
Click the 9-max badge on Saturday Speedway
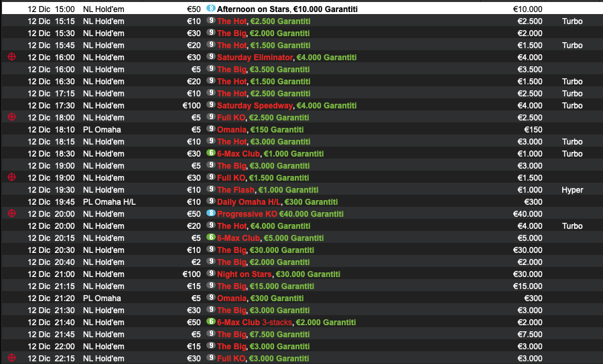click(x=211, y=105)
